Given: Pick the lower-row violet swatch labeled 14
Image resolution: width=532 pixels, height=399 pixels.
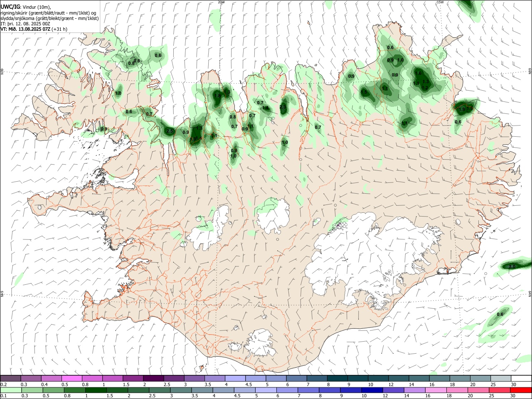Looking at the screenshot, I should click(415, 390).
